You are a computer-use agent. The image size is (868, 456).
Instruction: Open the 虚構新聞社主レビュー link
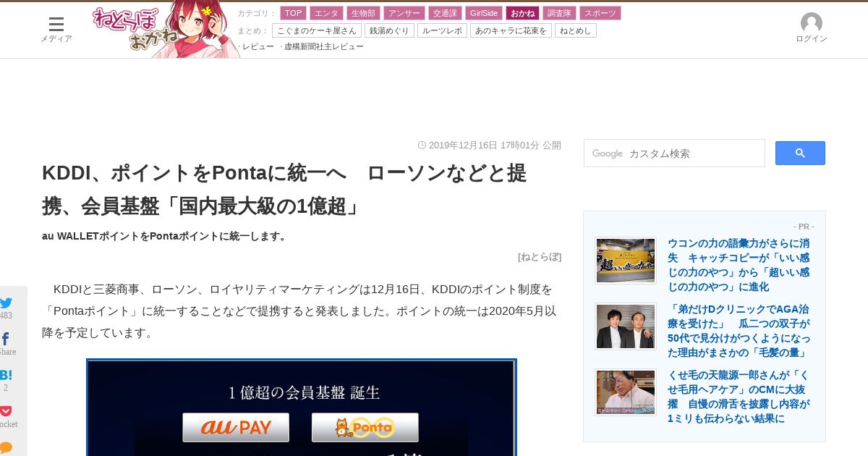[323, 46]
